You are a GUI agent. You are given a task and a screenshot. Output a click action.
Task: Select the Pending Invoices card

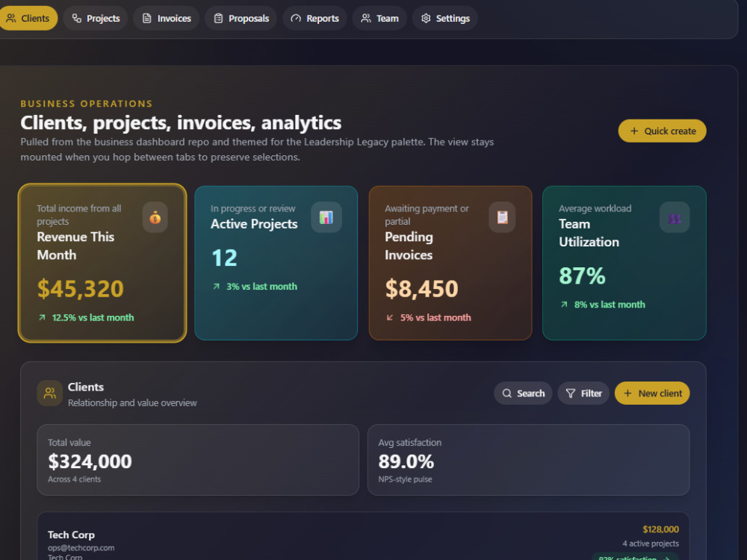[450, 263]
